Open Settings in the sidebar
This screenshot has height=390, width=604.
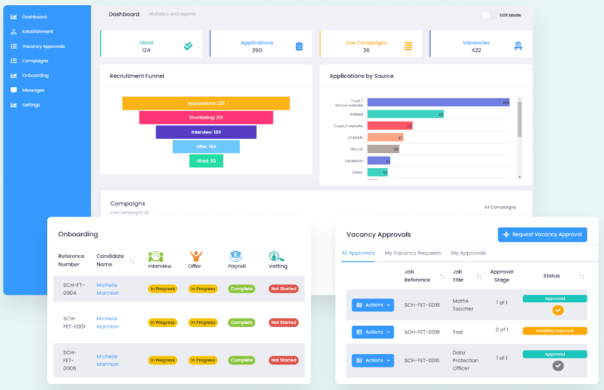pos(31,105)
